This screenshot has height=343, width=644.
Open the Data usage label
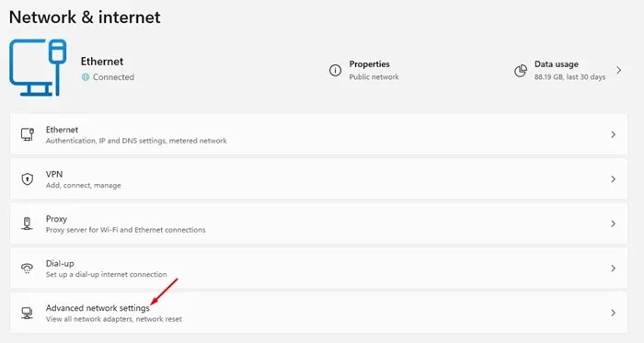pos(556,64)
